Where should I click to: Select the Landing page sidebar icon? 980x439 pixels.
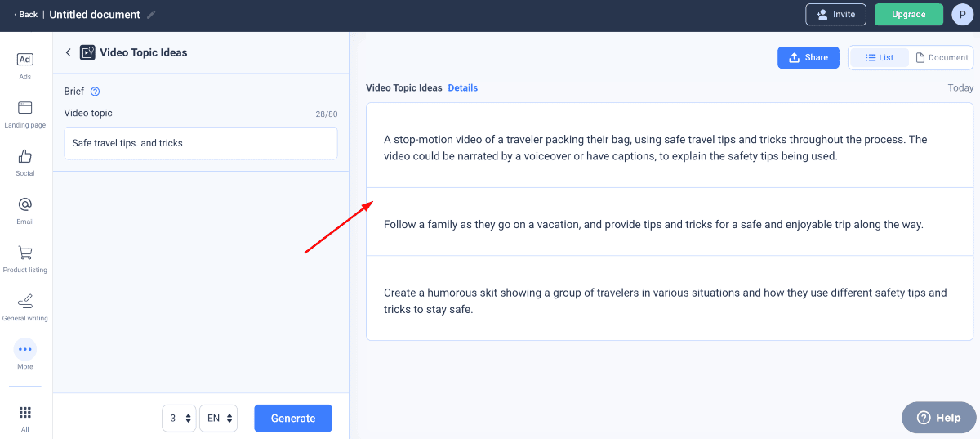[x=25, y=108]
